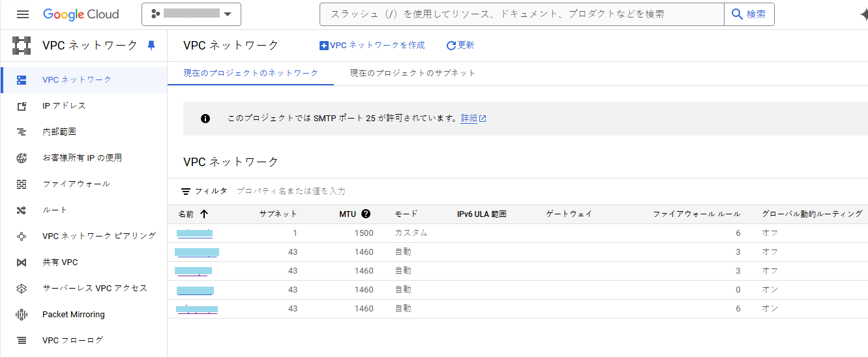Click the サーバーレス VPC アクセス icon
The height and width of the screenshot is (357, 868).
pyautogui.click(x=22, y=289)
